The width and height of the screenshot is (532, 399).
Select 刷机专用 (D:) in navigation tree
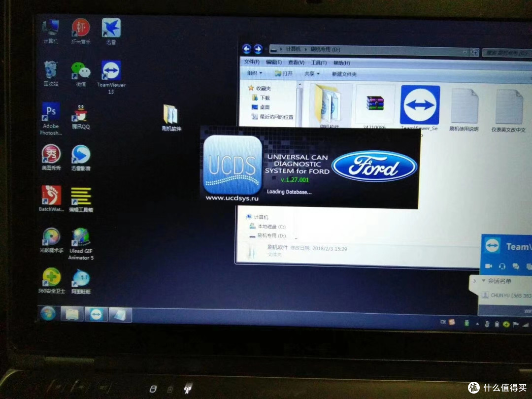pos(267,235)
